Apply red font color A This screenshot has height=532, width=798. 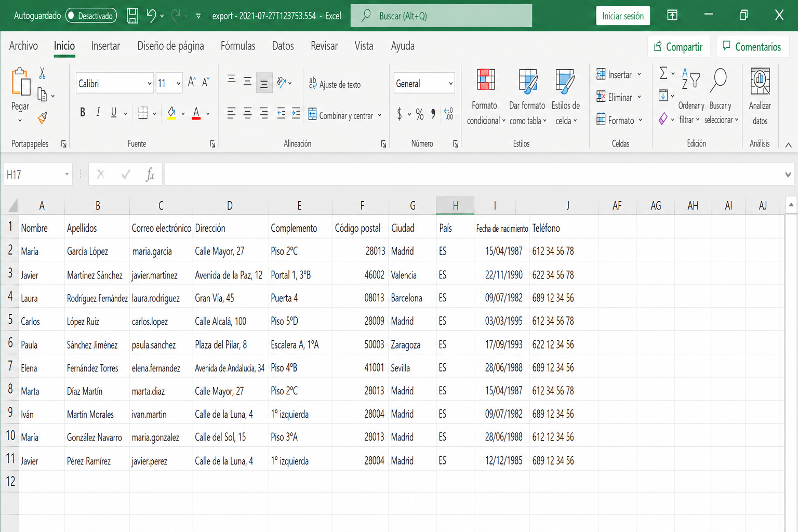click(x=196, y=113)
